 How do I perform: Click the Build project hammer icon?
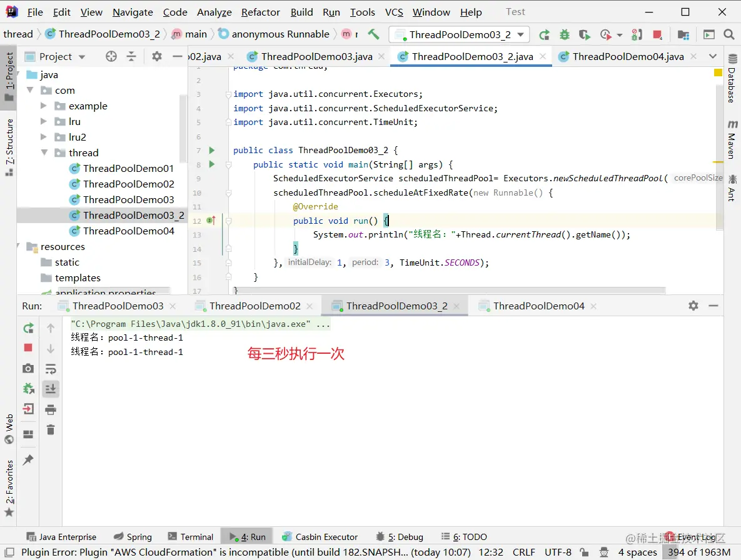[x=373, y=34]
